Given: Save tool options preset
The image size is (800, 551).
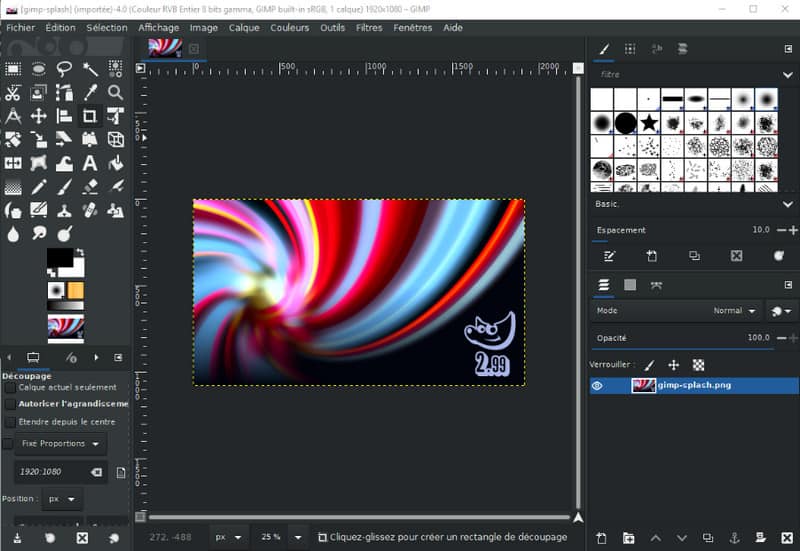Looking at the screenshot, I should click(17, 538).
